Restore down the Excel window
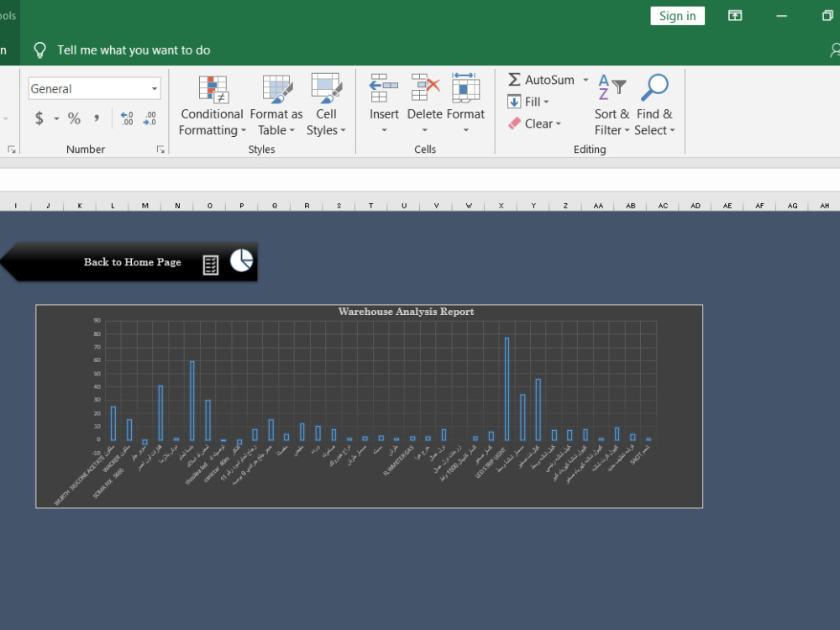The width and height of the screenshot is (840, 630). click(827, 15)
